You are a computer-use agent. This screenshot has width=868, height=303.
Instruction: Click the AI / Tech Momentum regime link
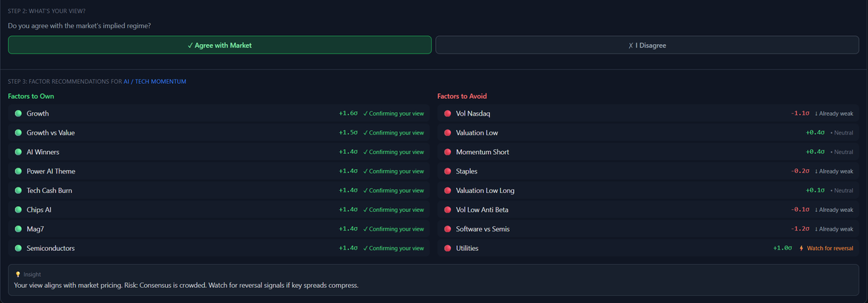(x=155, y=81)
